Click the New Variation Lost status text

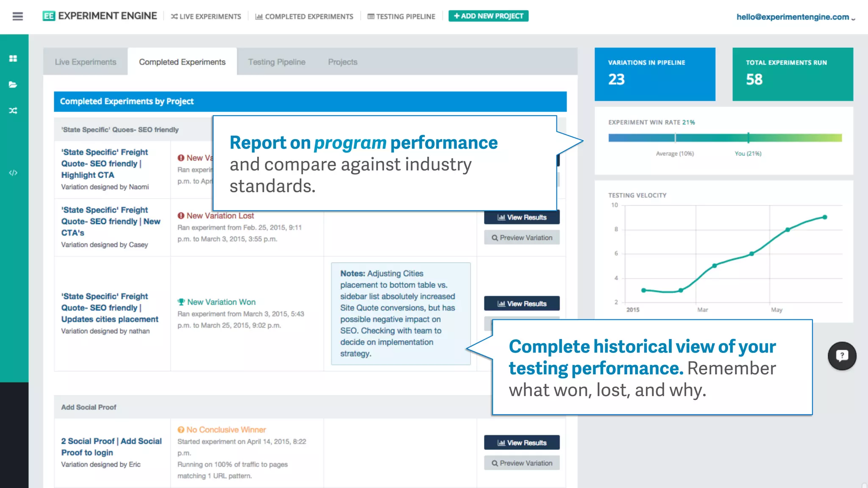pos(220,216)
